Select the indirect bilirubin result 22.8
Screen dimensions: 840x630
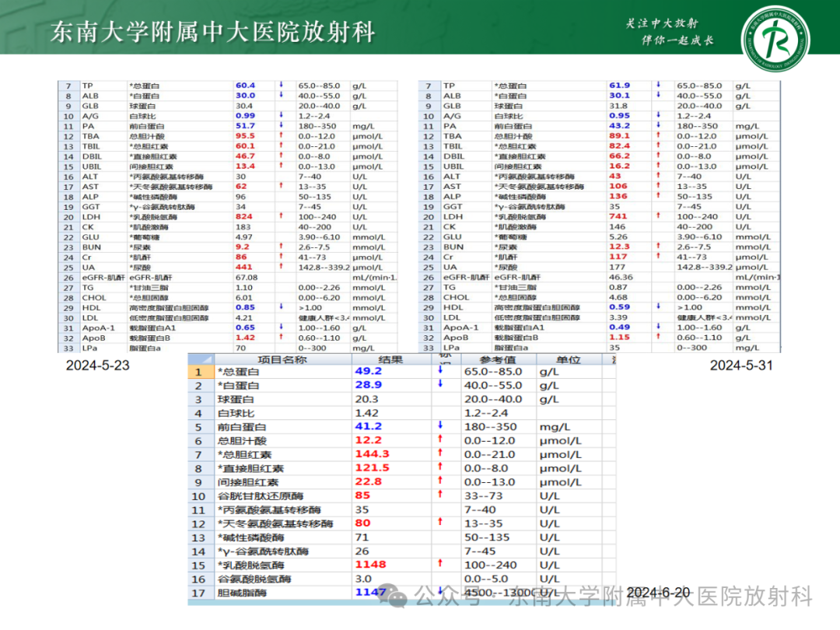tap(369, 482)
